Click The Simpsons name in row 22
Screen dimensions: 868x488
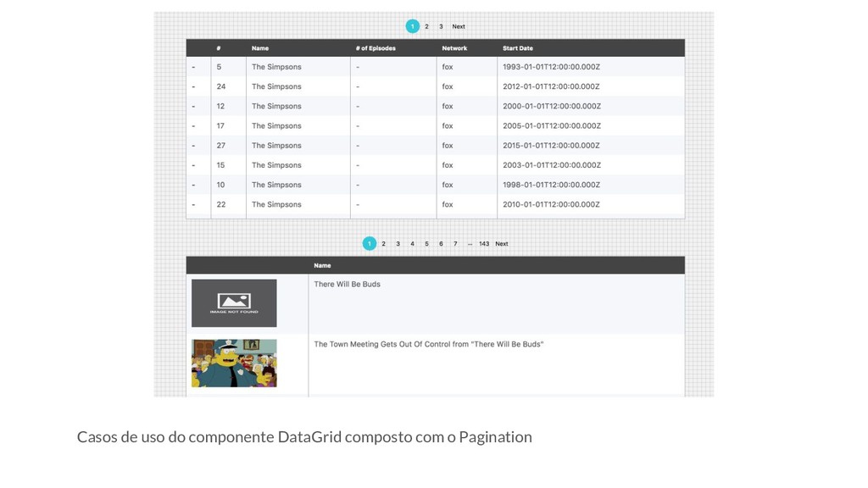coord(276,204)
